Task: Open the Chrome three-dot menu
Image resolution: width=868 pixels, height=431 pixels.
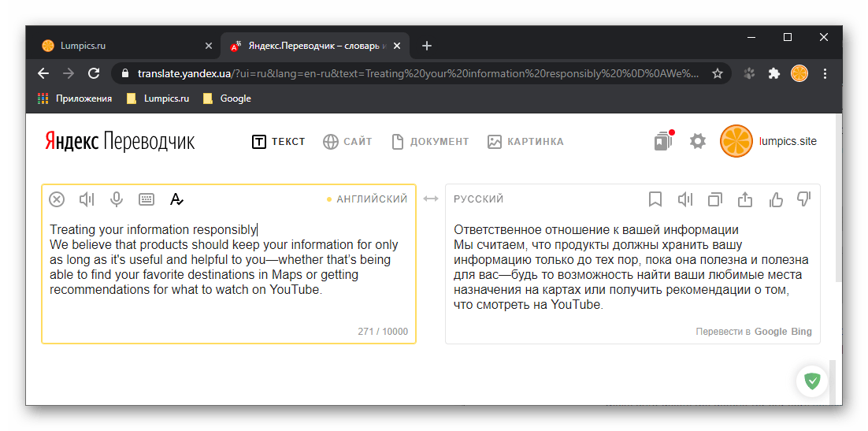Action: pos(825,73)
